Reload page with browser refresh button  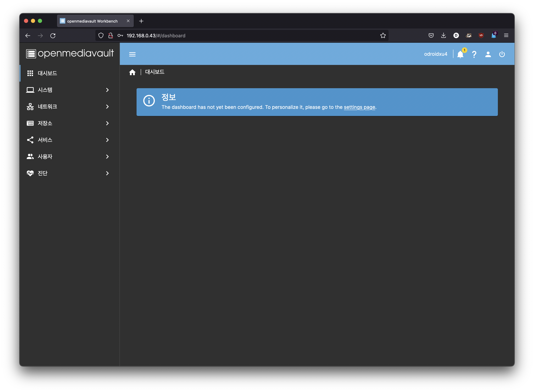[53, 36]
